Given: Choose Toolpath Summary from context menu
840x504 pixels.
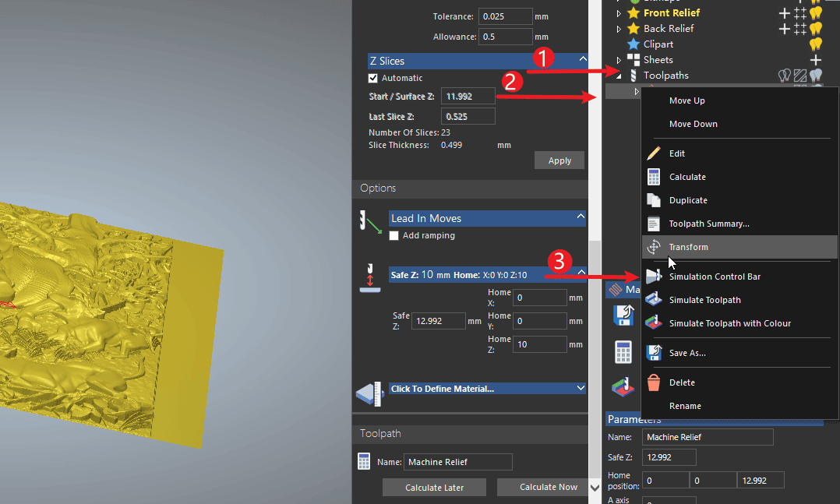Looking at the screenshot, I should pos(709,224).
